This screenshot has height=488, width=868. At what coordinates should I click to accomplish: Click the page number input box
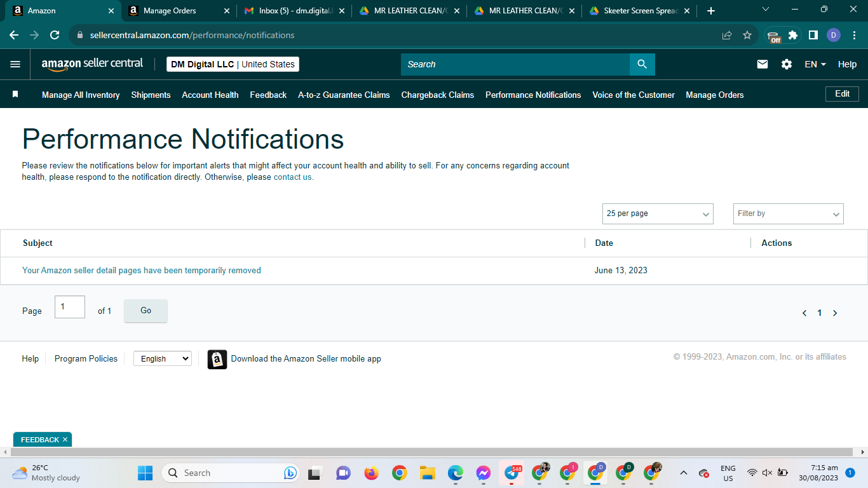pos(70,307)
